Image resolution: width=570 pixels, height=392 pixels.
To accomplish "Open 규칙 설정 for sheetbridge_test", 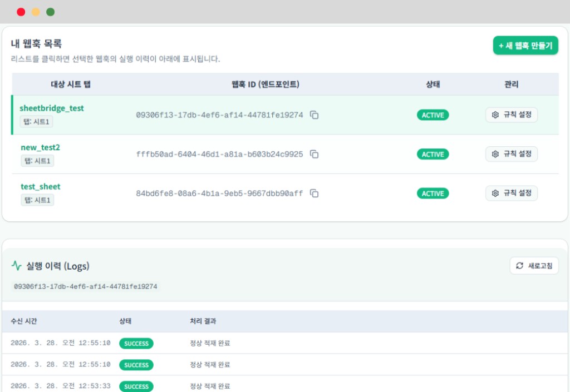I will [x=511, y=115].
